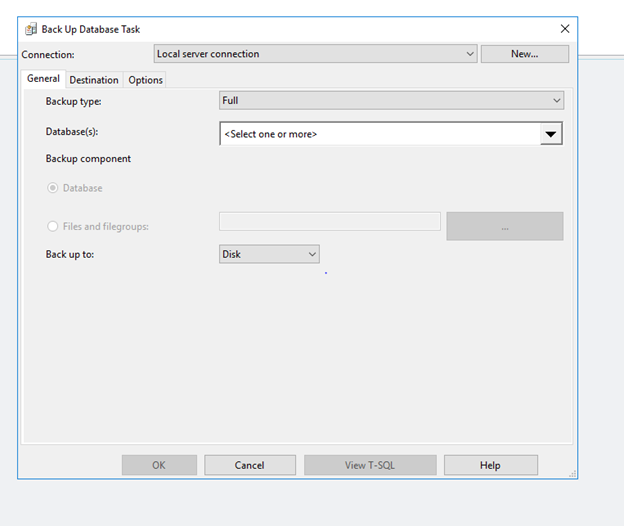Click the View T-SQL button
Screen dimensions: 624x526
(370, 465)
